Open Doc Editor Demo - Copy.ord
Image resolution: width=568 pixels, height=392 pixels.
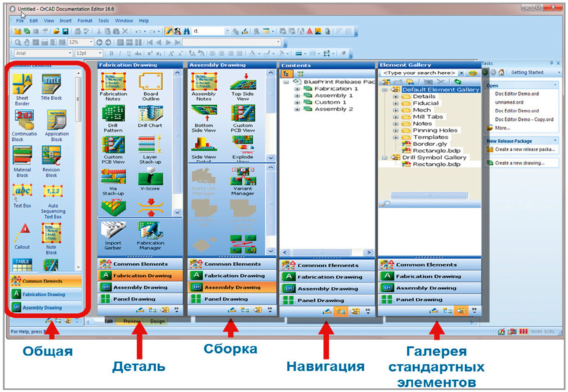click(x=524, y=120)
